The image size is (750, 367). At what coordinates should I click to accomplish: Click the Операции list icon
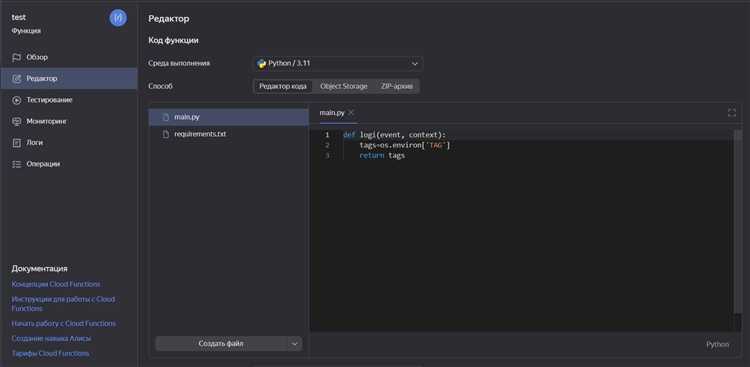point(17,164)
